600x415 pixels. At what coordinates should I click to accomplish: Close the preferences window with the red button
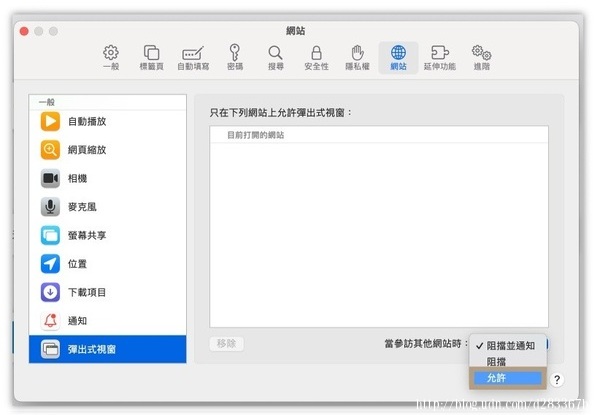click(x=24, y=31)
